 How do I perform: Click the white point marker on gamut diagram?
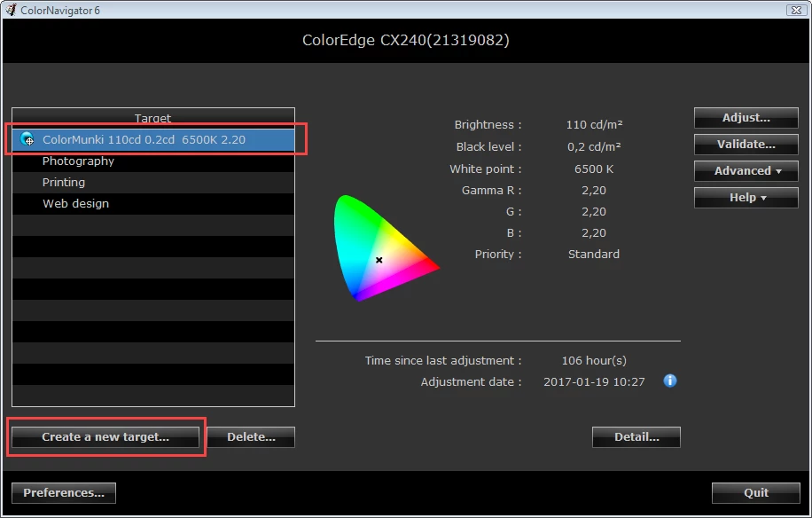click(379, 260)
